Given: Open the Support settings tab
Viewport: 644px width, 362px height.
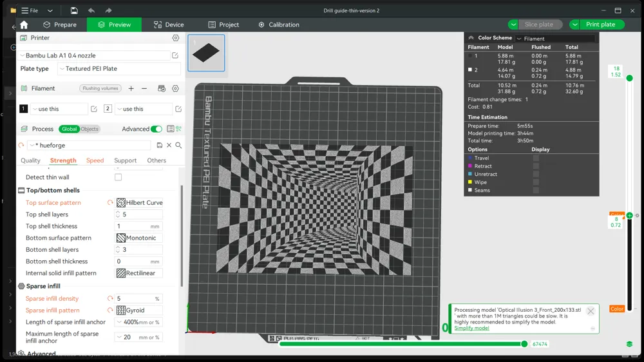Looking at the screenshot, I should pyautogui.click(x=126, y=160).
